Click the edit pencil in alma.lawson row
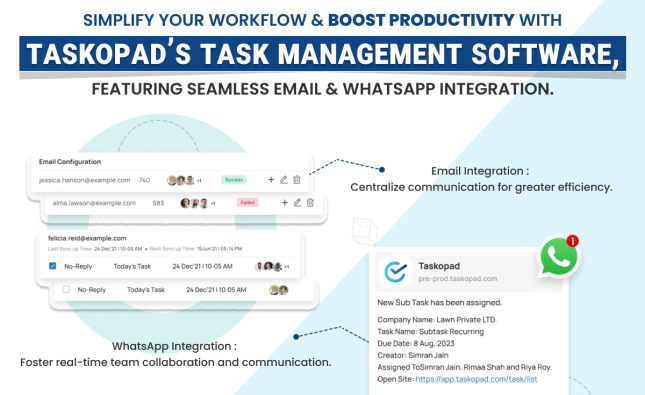Image resolution: width=645 pixels, height=395 pixels. tap(297, 202)
